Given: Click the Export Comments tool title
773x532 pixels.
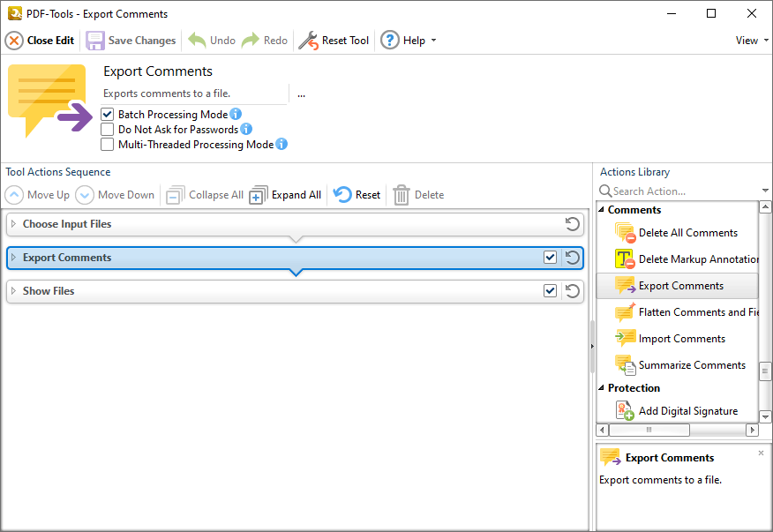Looking at the screenshot, I should [158, 71].
